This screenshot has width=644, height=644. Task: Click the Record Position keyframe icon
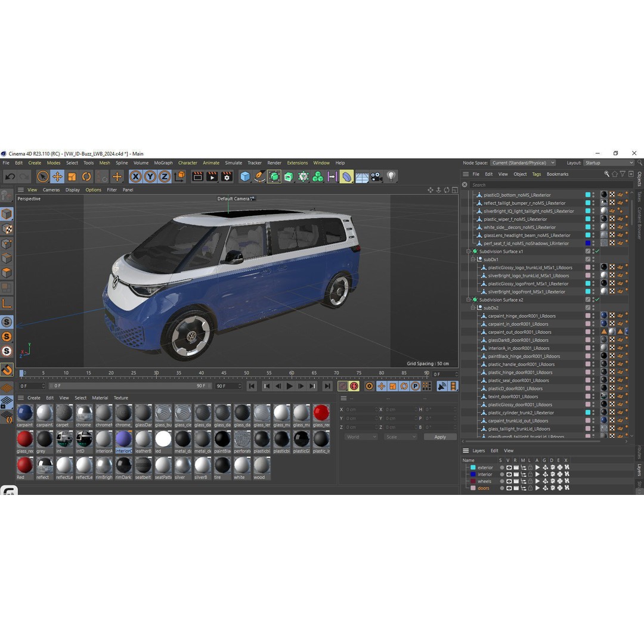pyautogui.click(x=382, y=386)
